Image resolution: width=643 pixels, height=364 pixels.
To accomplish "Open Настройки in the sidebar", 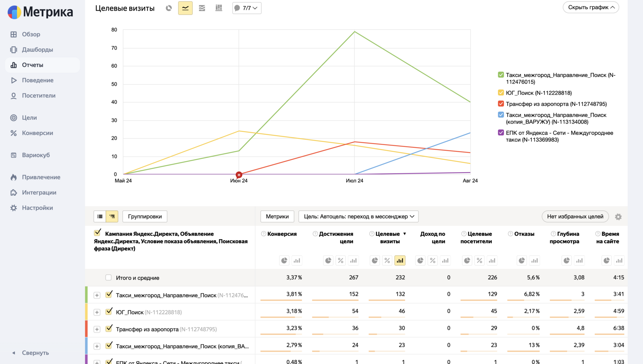I will click(32, 208).
